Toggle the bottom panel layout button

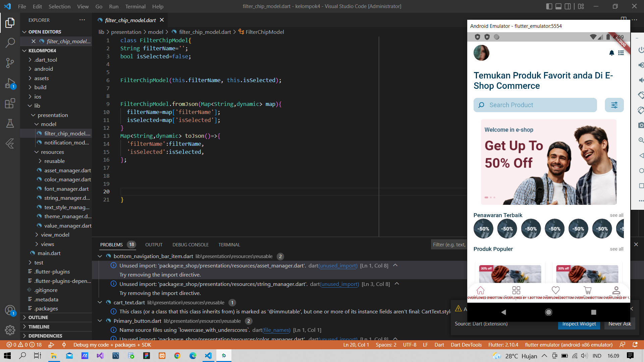(x=558, y=6)
